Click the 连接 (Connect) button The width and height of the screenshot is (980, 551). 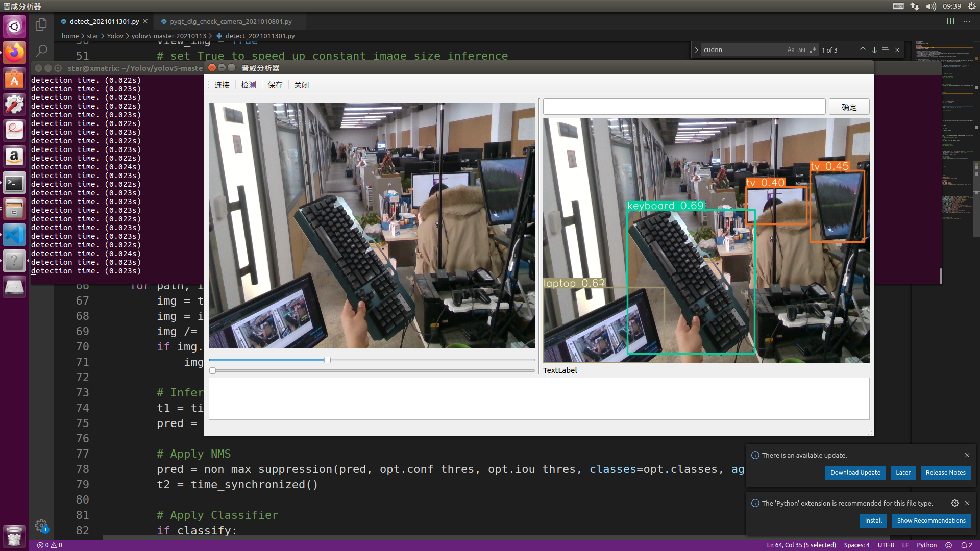click(x=222, y=84)
